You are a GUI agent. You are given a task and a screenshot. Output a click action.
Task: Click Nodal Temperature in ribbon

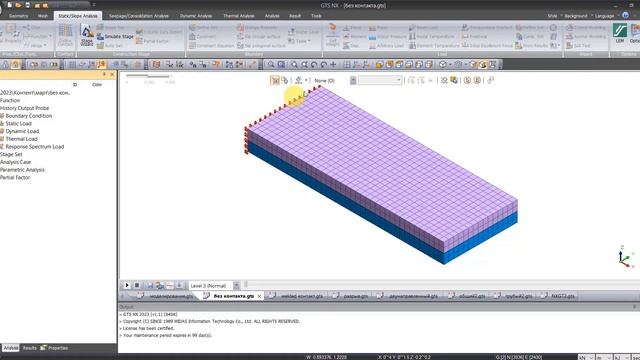click(431, 36)
